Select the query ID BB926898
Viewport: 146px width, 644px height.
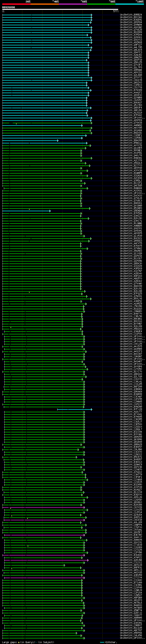click(x=8, y=8)
